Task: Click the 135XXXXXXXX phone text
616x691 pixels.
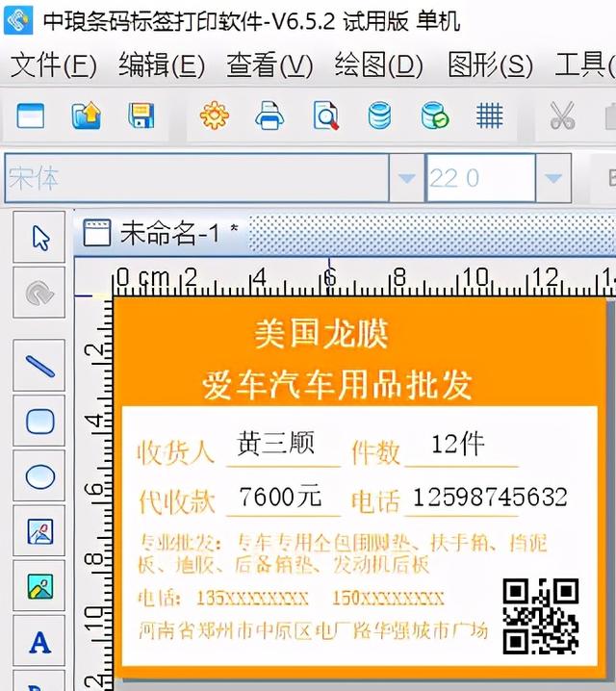Action: tap(252, 598)
